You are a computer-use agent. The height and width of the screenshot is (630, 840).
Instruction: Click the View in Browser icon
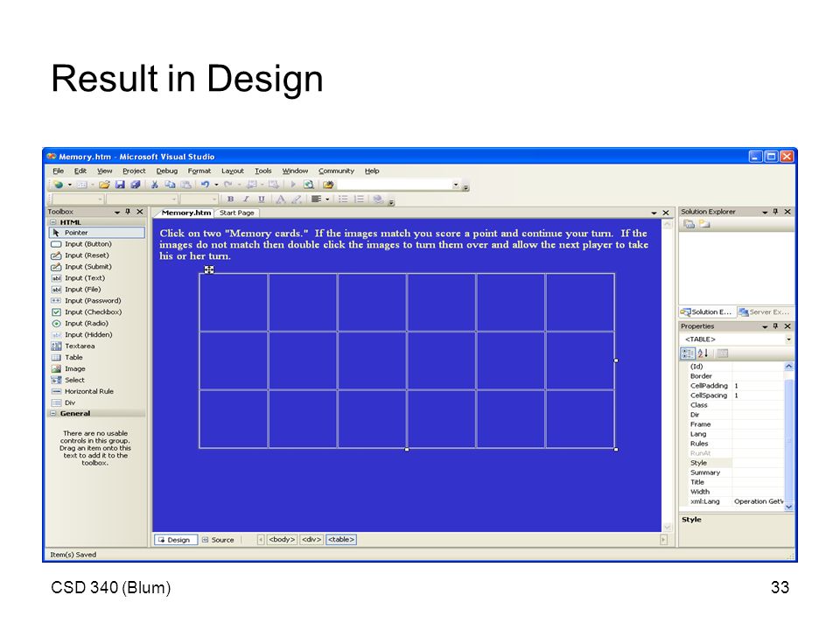(x=309, y=185)
